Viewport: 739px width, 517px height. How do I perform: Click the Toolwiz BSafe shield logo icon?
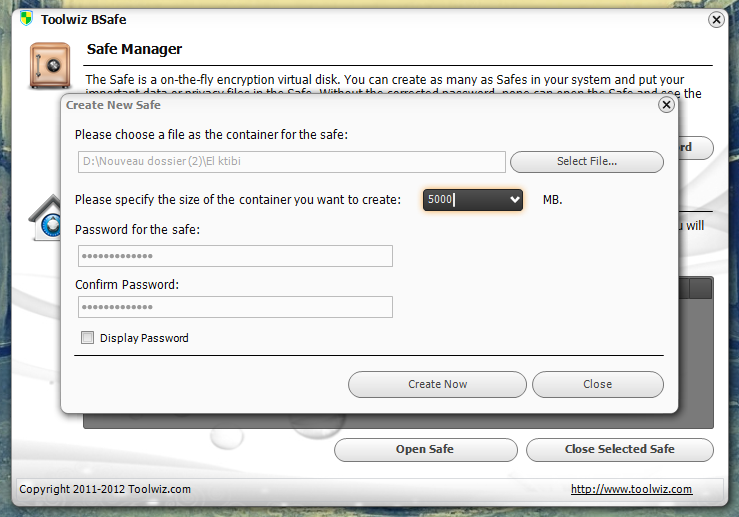click(x=26, y=19)
